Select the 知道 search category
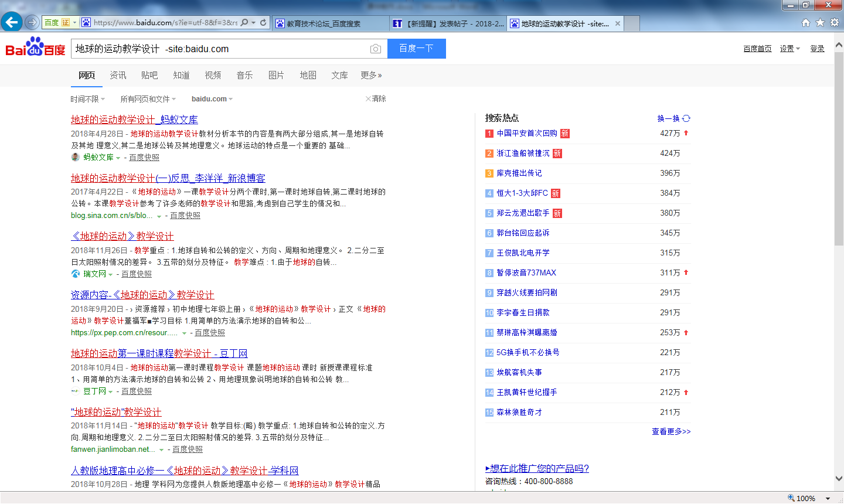844x504 pixels. pos(181,75)
